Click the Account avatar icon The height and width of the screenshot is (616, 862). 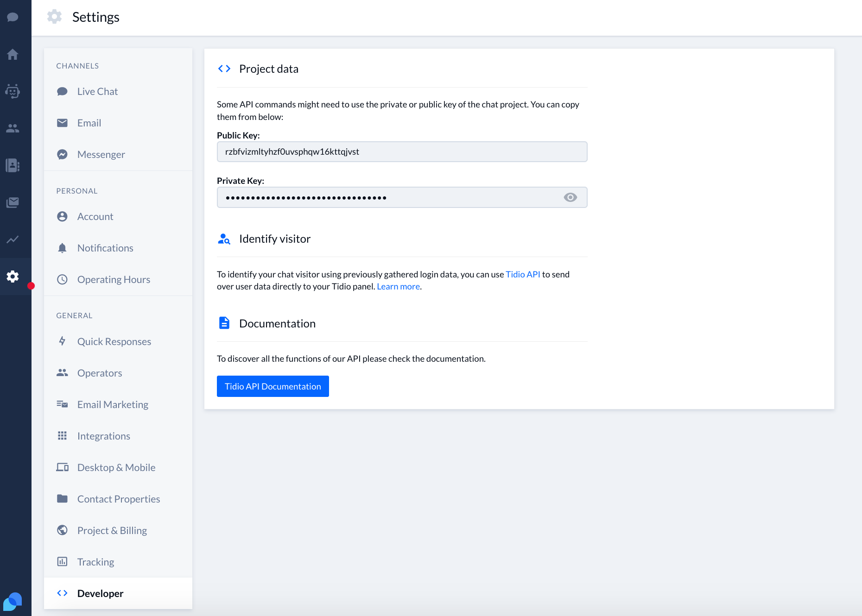pyautogui.click(x=62, y=216)
